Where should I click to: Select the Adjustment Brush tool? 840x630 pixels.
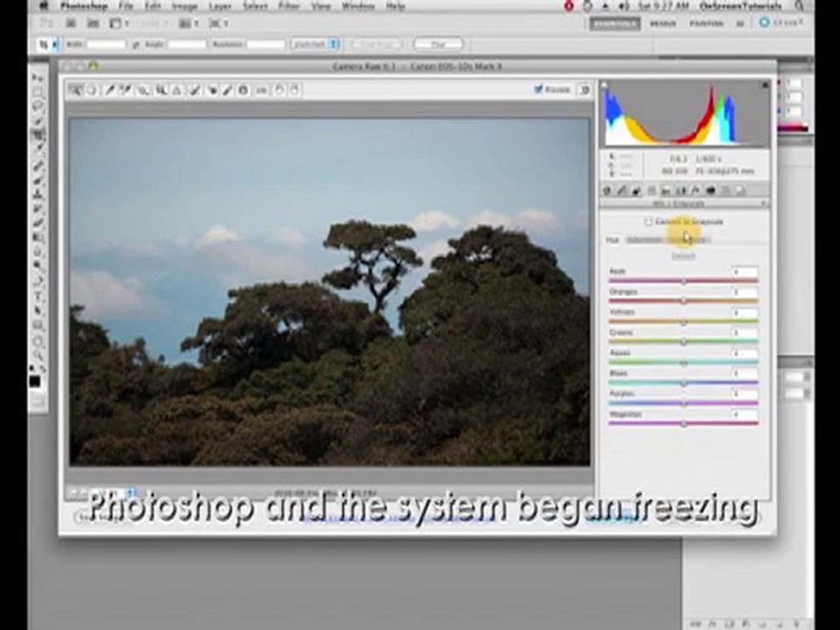click(227, 90)
